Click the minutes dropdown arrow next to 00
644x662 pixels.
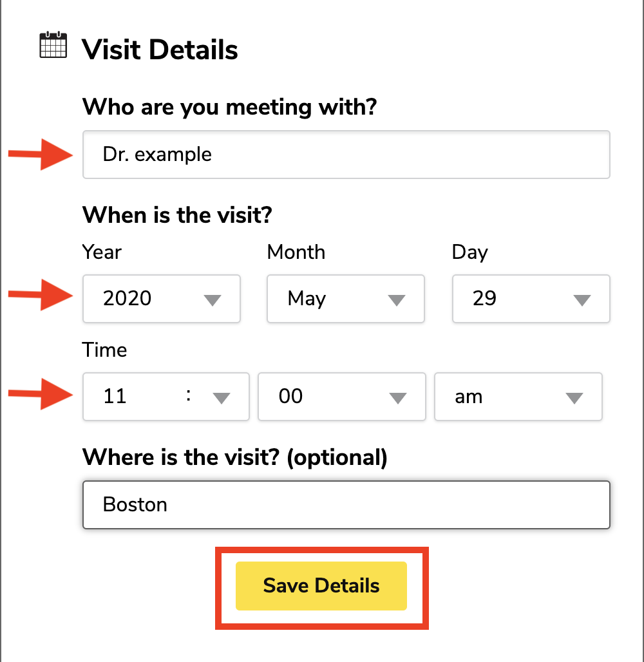398,398
